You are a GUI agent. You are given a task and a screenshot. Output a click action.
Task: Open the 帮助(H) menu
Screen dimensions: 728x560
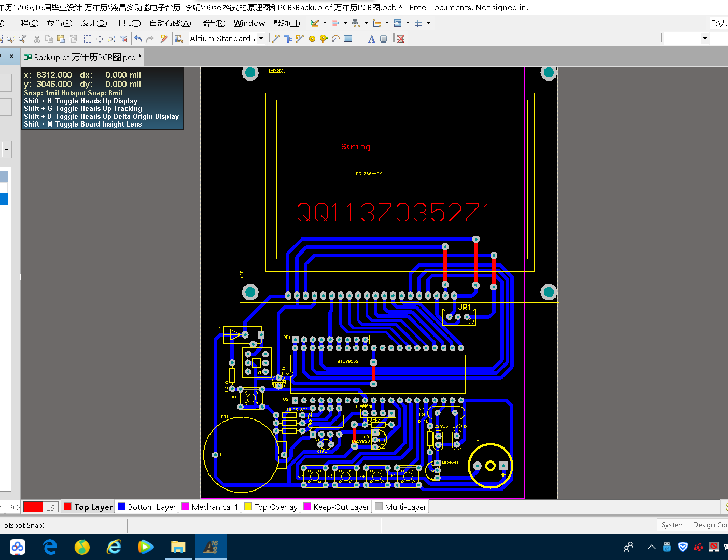coord(286,23)
